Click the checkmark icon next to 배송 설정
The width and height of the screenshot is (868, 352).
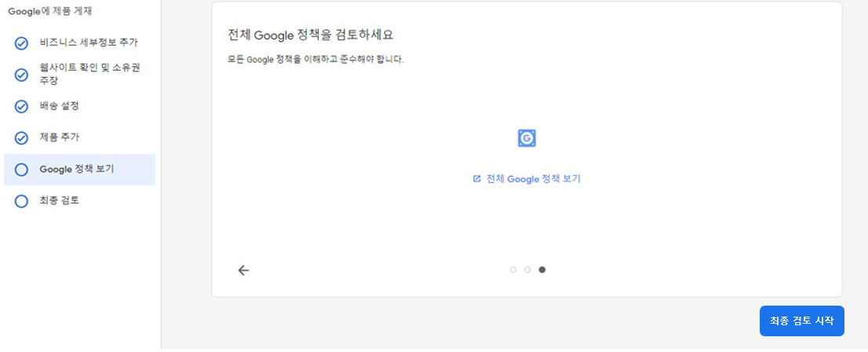[22, 106]
